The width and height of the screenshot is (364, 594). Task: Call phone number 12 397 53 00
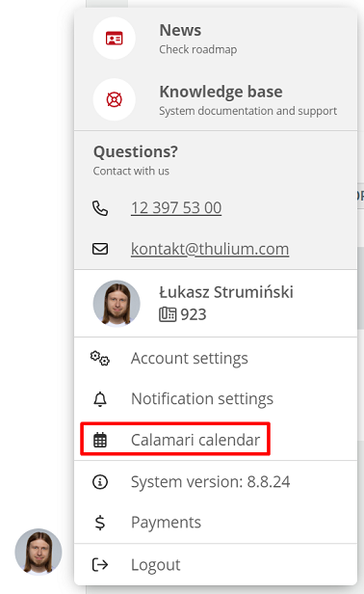tap(176, 208)
